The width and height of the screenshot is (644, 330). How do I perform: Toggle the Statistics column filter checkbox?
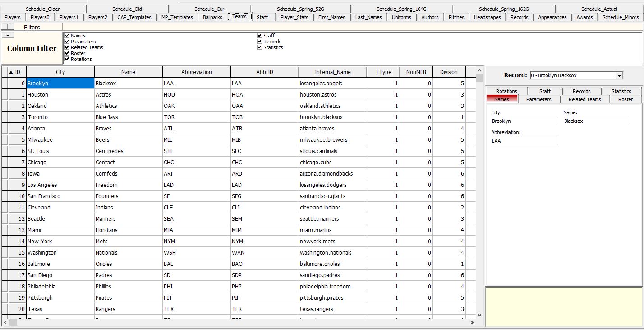[x=260, y=47]
